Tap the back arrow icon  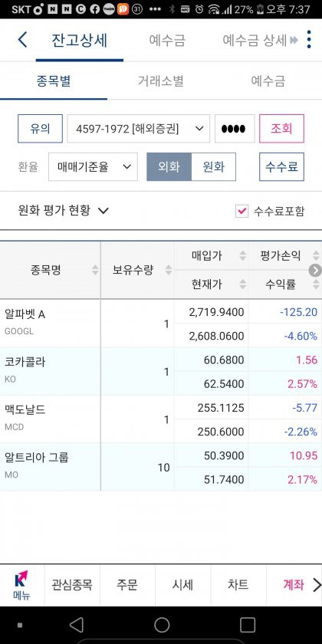22,40
